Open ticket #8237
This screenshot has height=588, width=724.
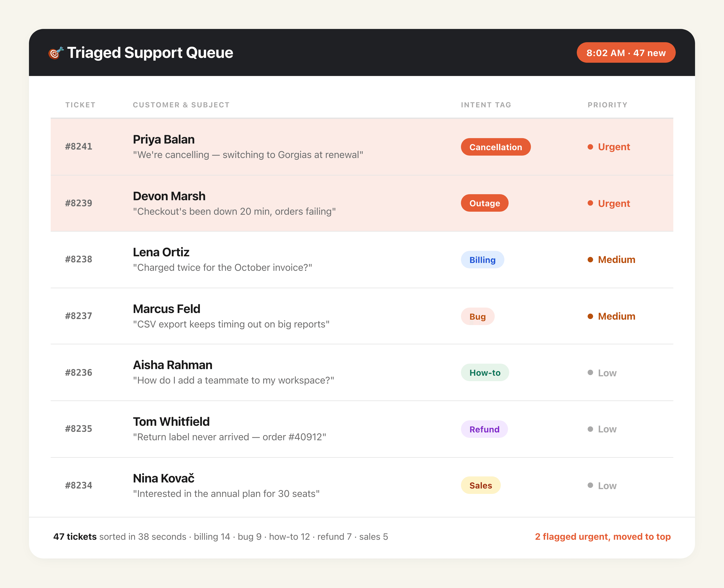point(79,316)
